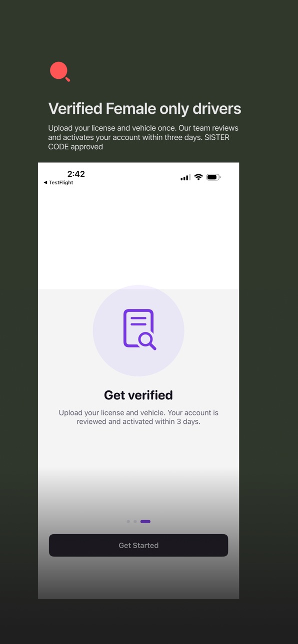Click the 2:42 clock in status bar
This screenshot has width=298, height=644.
76,174
